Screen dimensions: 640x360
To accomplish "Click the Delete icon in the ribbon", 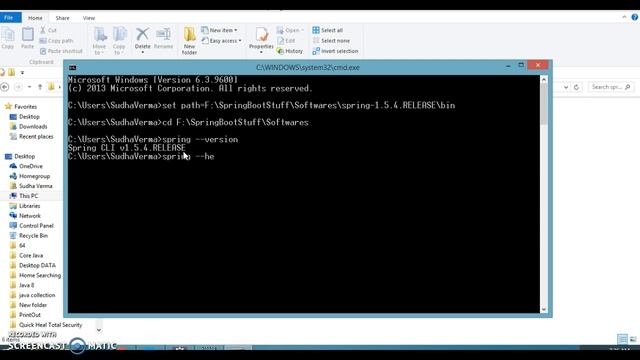I will 142,40.
